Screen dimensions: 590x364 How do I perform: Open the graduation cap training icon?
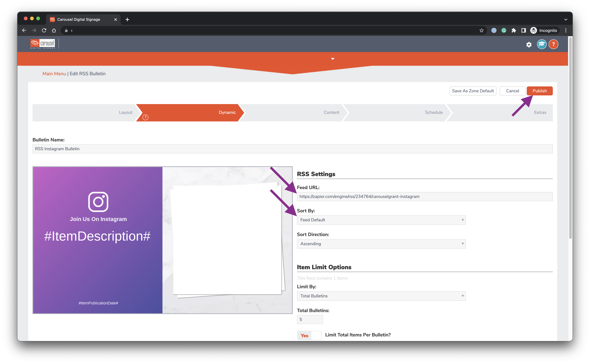click(542, 44)
